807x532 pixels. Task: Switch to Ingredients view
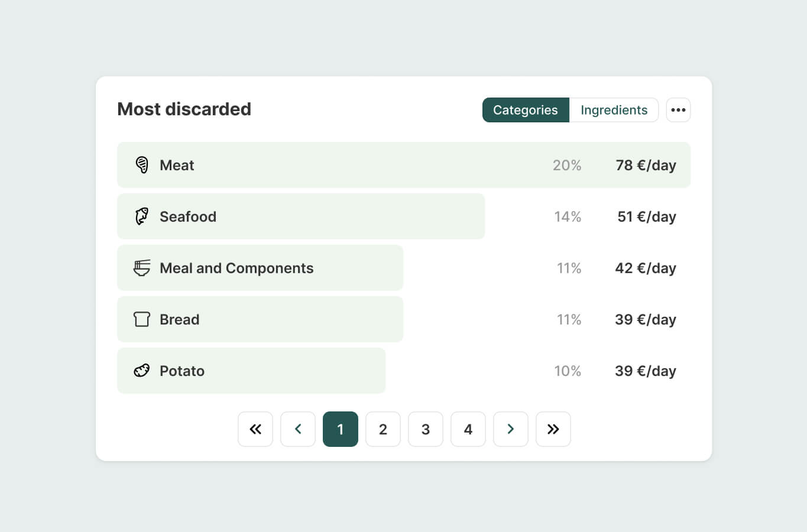pos(614,110)
